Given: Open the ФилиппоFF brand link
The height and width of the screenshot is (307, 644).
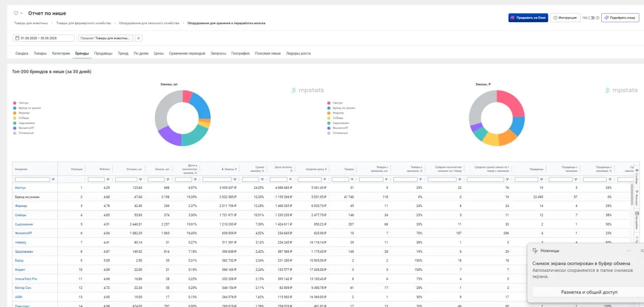Looking at the screenshot, I should 23,233.
